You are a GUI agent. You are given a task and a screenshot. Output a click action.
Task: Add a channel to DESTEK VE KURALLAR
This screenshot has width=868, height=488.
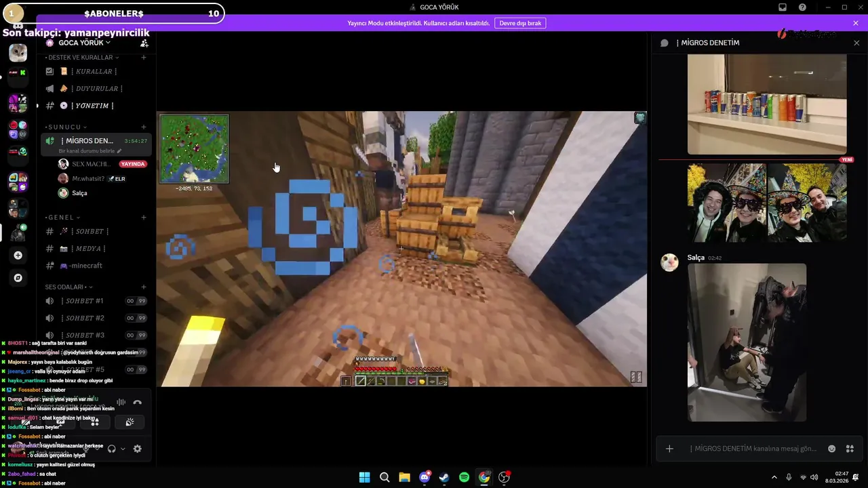pos(144,58)
